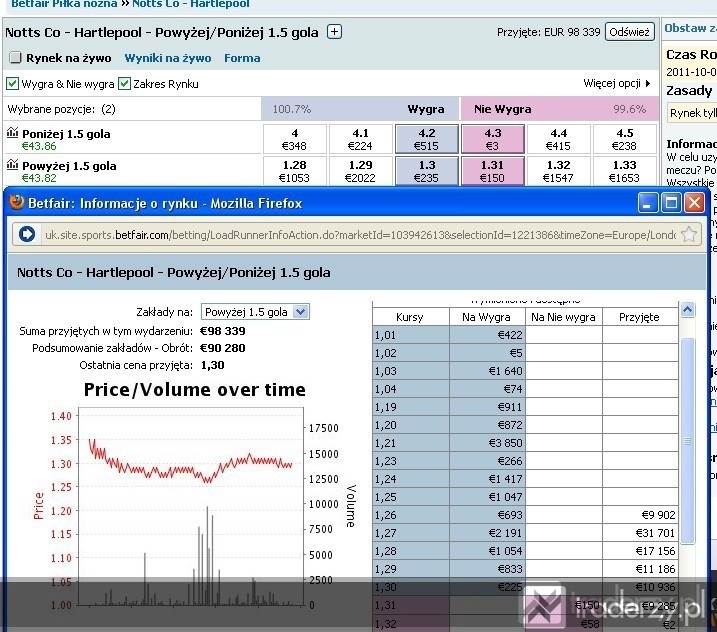Select back price 1.28 €1053 cell
Image resolution: width=717 pixels, height=632 pixels.
(x=294, y=171)
